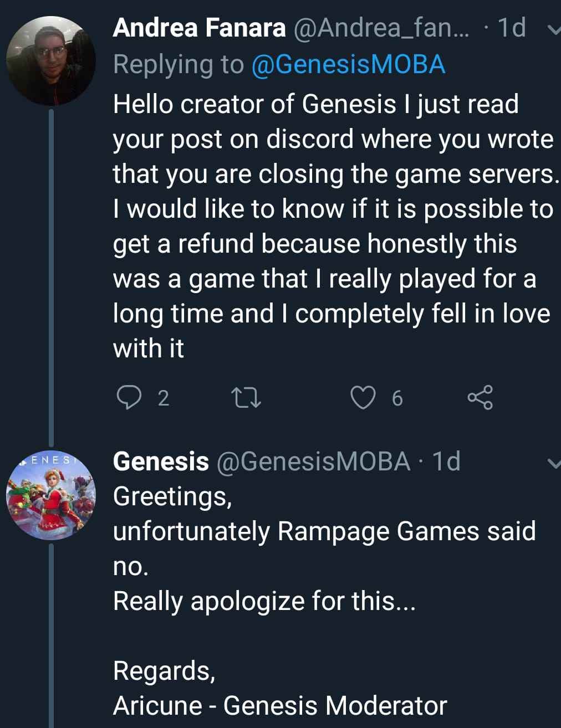Expand the options chevron on Genesis's reply
Image resolution: width=561 pixels, height=728 pixels.
553,463
